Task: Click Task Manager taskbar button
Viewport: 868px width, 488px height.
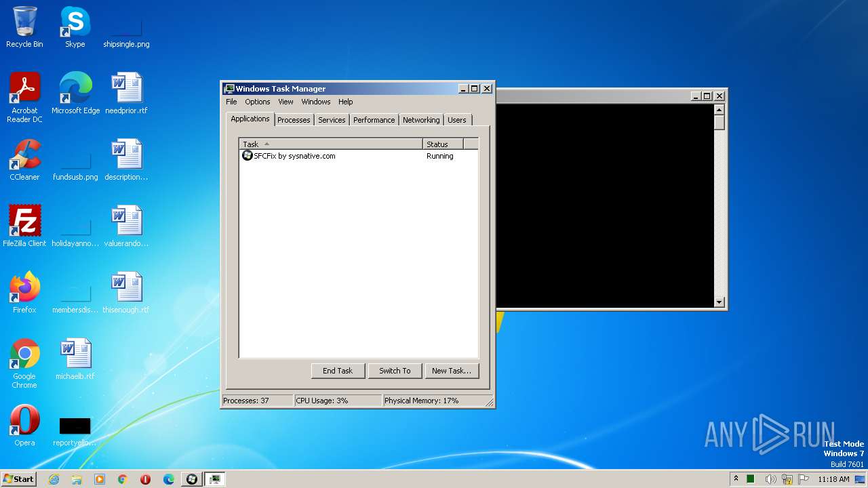Action: pyautogui.click(x=215, y=479)
